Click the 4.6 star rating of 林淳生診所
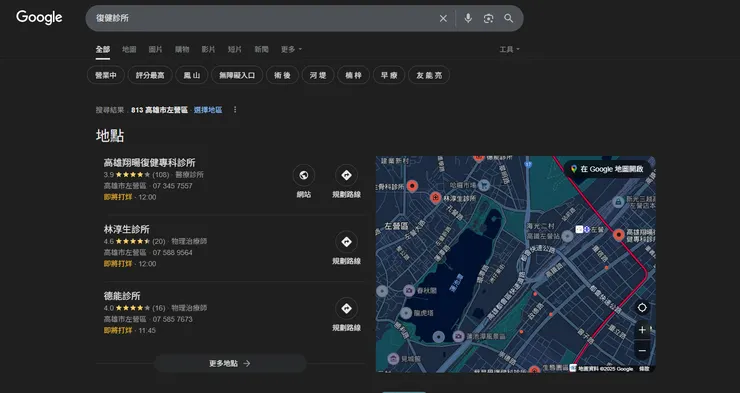 click(127, 241)
